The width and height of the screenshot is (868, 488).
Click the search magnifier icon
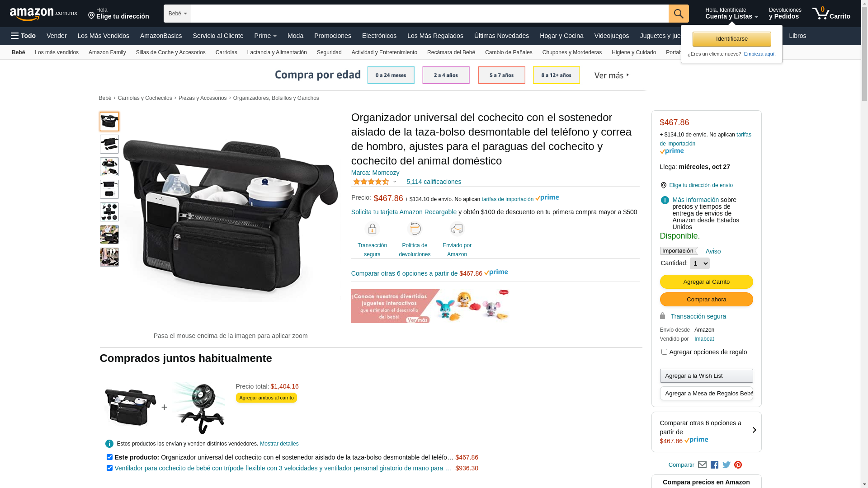[x=679, y=14]
